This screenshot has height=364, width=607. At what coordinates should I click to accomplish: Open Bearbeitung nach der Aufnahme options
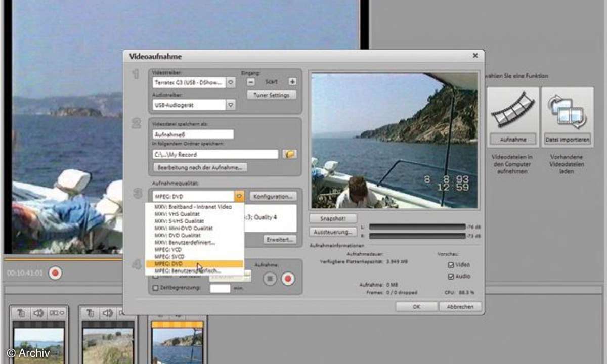coord(200,167)
